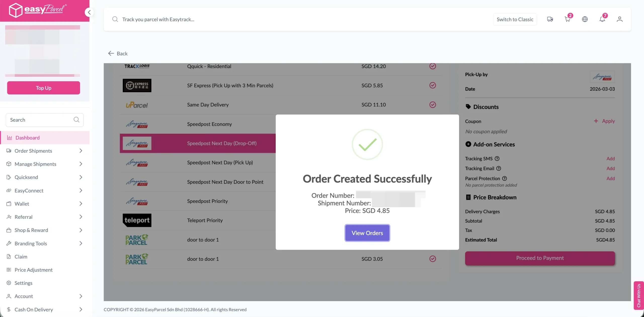
Task: Click the notification bell icon
Action: click(x=602, y=19)
